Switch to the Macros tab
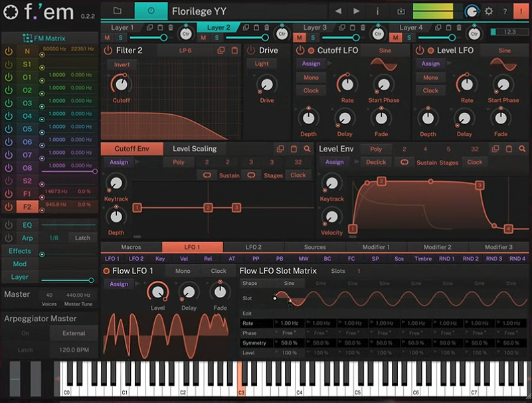Screen dimensions: 532x403 point(131,247)
